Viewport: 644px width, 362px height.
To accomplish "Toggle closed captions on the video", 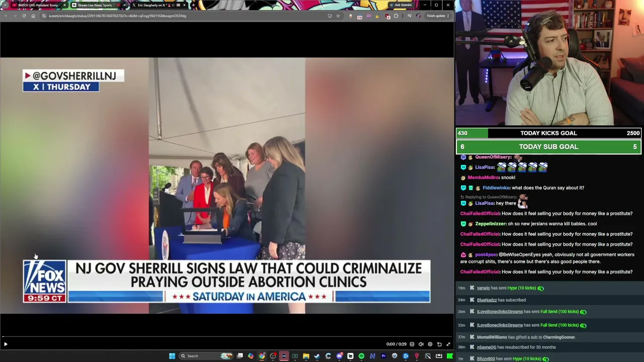I will pos(412,344).
